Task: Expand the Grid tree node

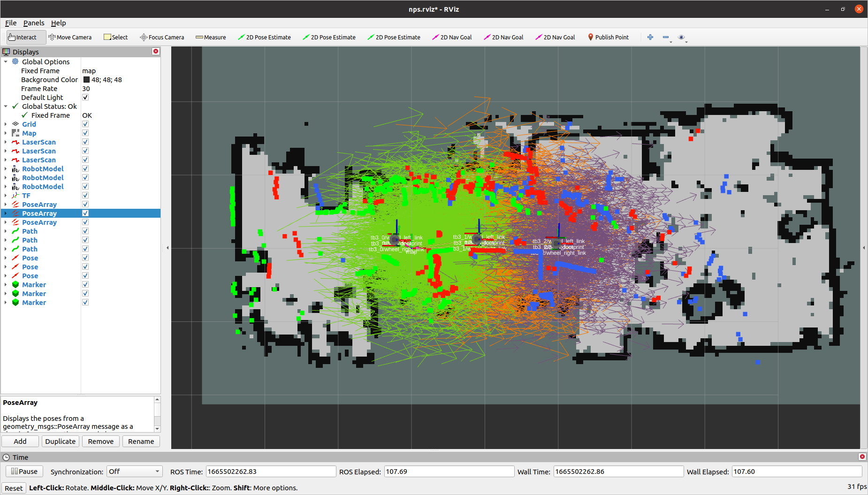Action: [x=6, y=124]
